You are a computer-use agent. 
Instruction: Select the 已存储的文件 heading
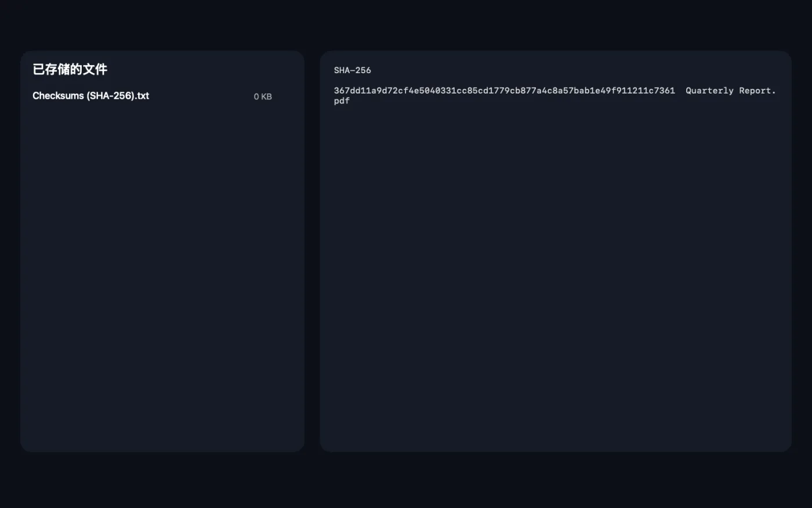70,70
